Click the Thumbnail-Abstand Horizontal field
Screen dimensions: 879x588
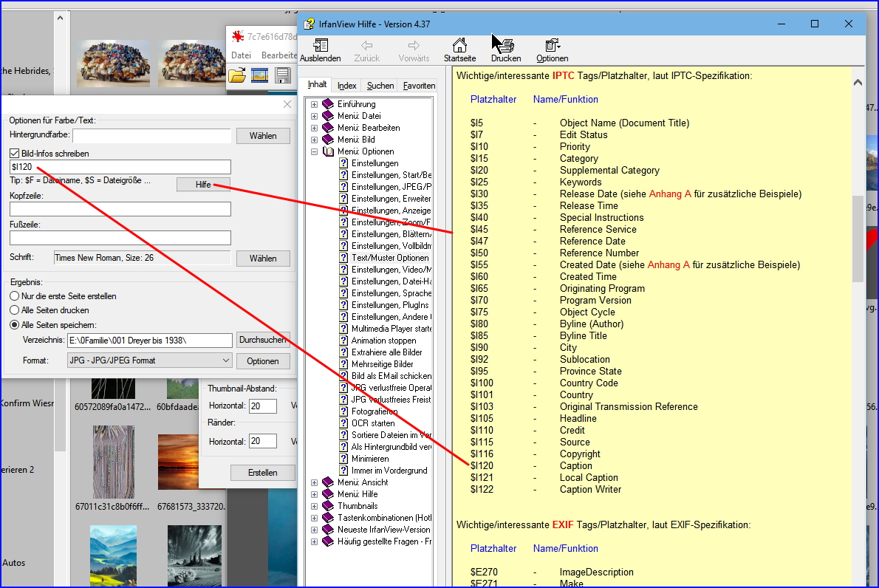[262, 406]
